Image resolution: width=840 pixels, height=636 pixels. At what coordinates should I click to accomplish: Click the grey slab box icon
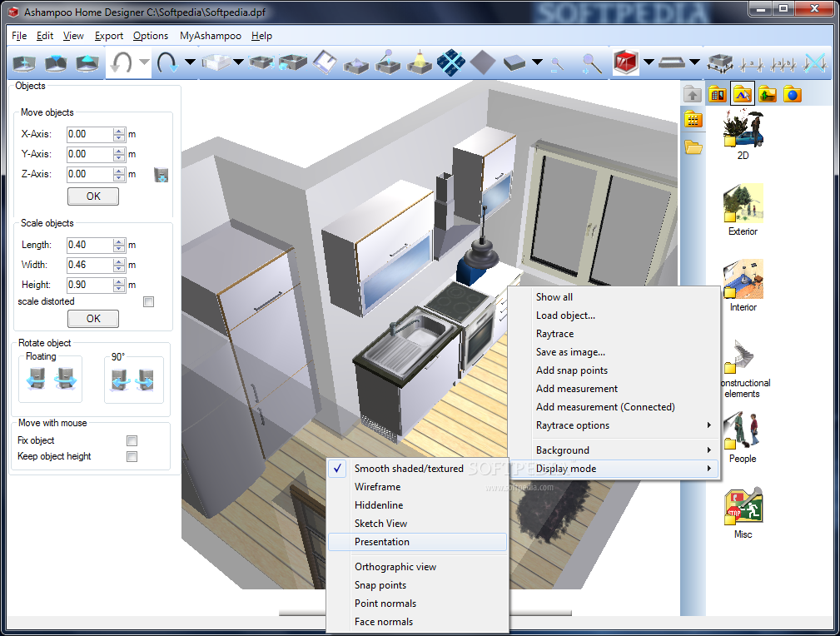tap(514, 63)
